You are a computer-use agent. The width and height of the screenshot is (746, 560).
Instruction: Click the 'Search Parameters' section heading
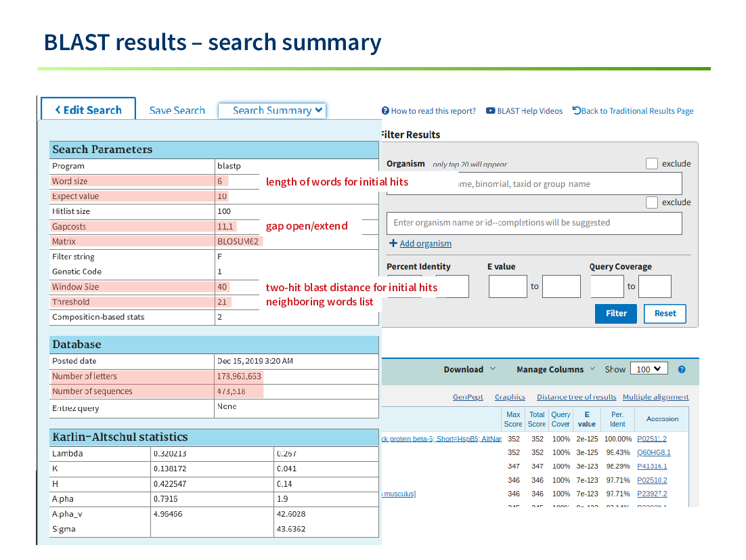102,150
